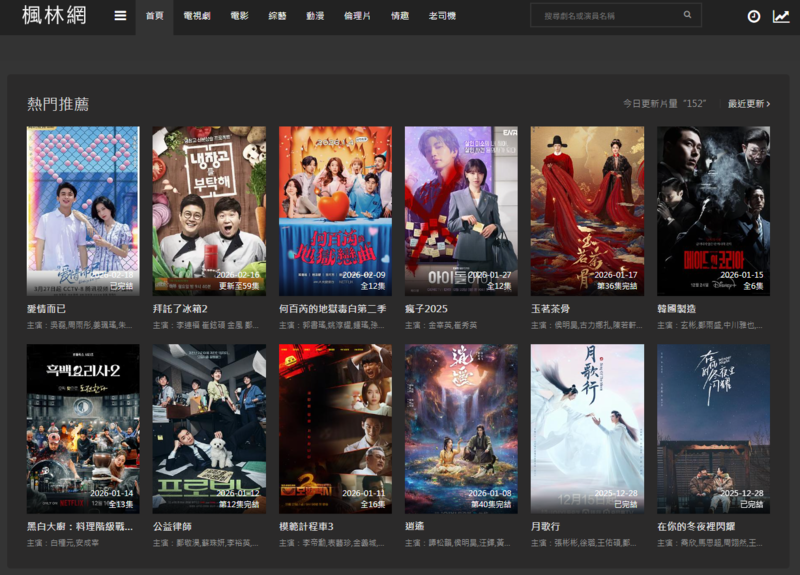Open the rankings chart icon
This screenshot has width=800, height=575.
781,17
